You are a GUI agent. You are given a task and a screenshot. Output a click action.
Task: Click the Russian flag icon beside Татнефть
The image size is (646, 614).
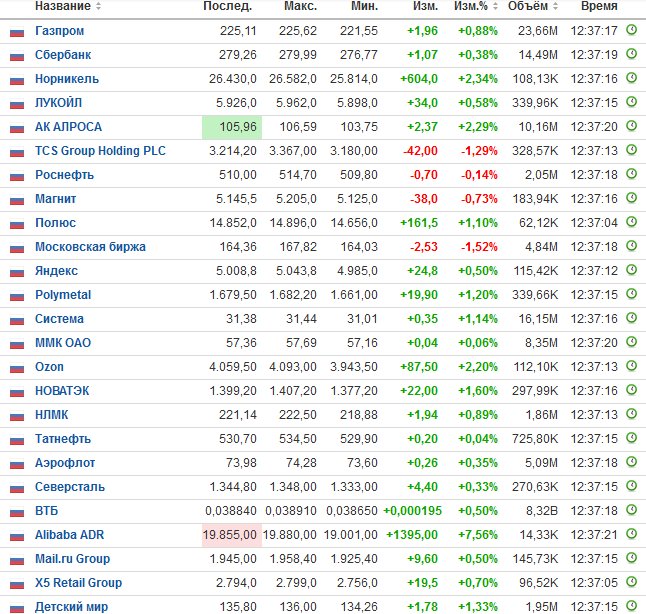click(17, 440)
